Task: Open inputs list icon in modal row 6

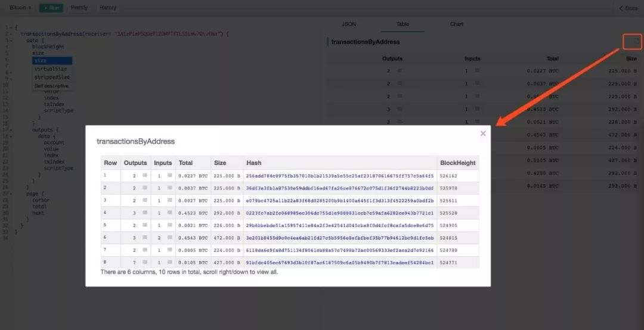Action: (x=169, y=237)
